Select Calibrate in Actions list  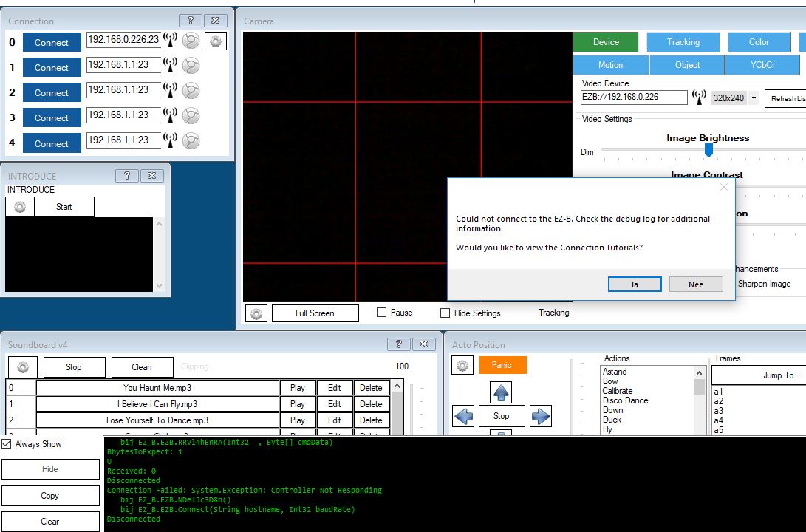coord(618,391)
